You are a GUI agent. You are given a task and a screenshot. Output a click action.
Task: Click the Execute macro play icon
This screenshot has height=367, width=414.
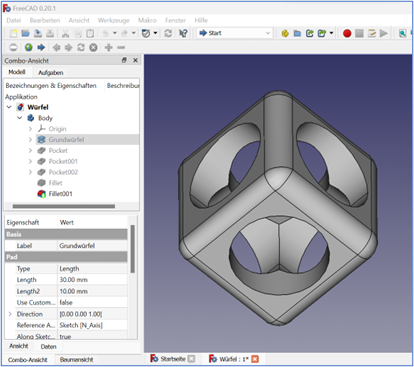click(x=384, y=33)
